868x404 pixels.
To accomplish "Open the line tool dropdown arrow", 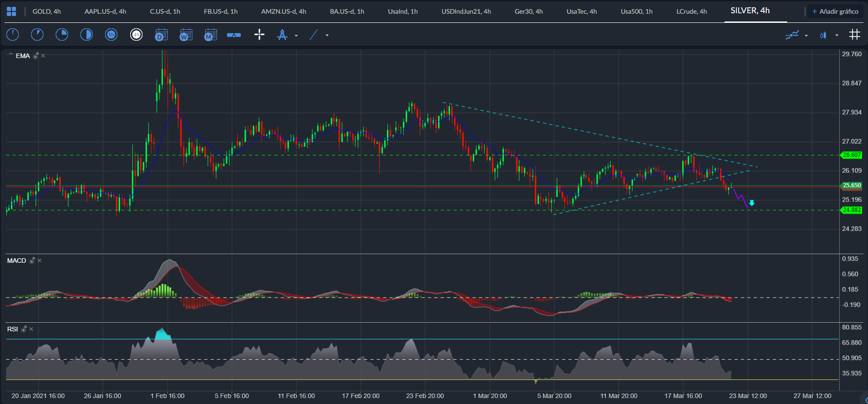I will pos(327,35).
